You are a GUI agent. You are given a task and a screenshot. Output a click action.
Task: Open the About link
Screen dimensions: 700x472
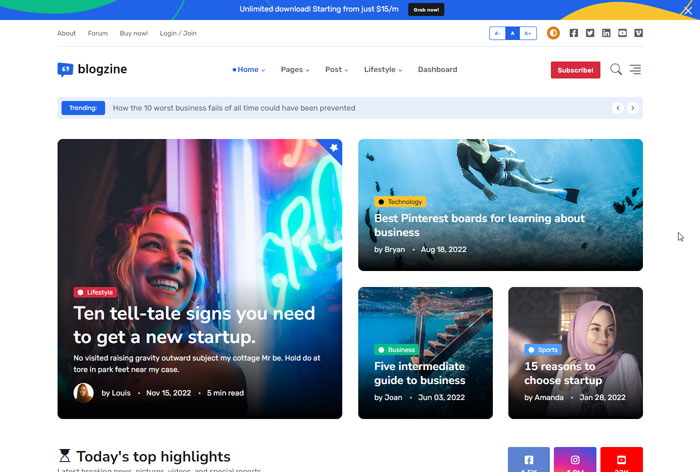67,33
